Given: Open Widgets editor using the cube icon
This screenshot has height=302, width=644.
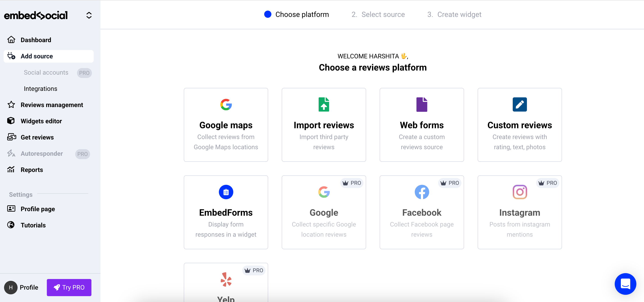Looking at the screenshot, I should (11, 121).
